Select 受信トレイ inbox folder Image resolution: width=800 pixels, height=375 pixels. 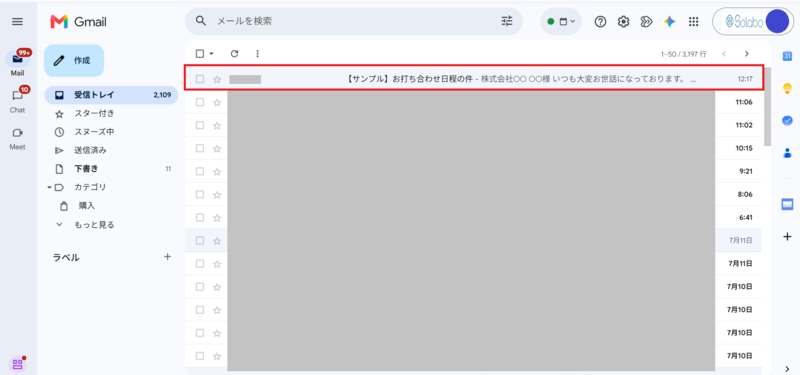(x=111, y=95)
